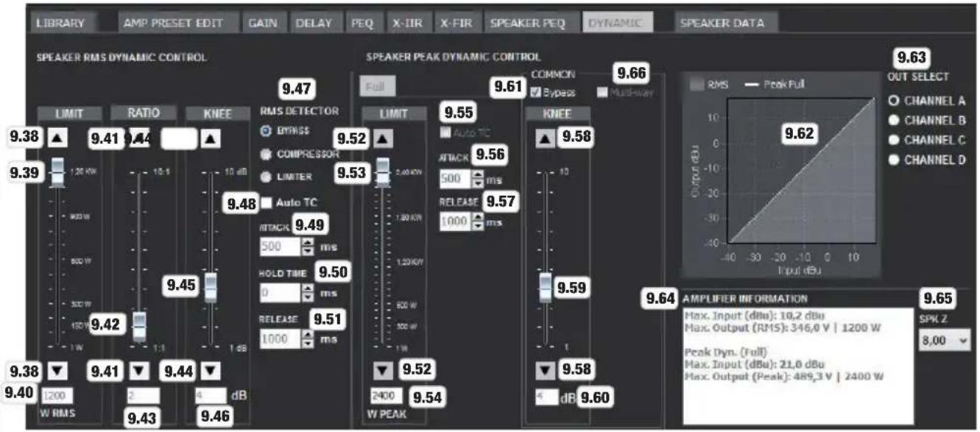Step the RMS detector RELEASE spinner arrows

[309, 339]
